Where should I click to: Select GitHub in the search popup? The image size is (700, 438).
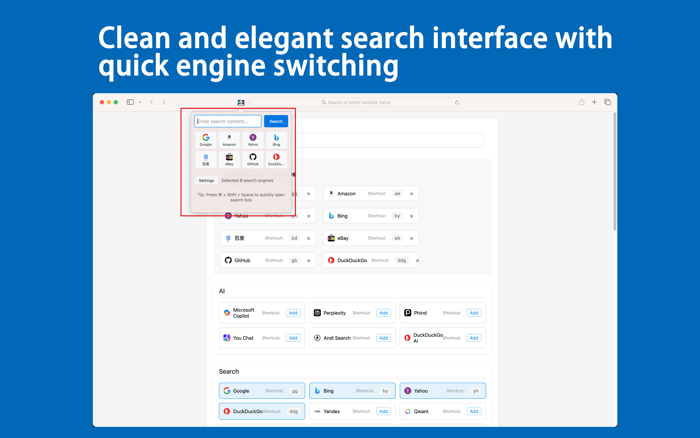[x=253, y=159]
